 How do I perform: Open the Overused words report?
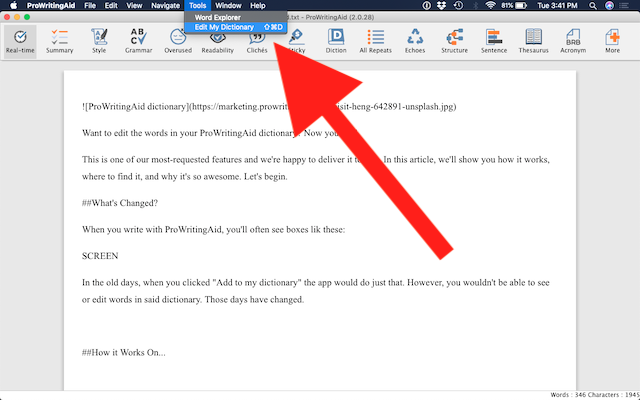178,42
